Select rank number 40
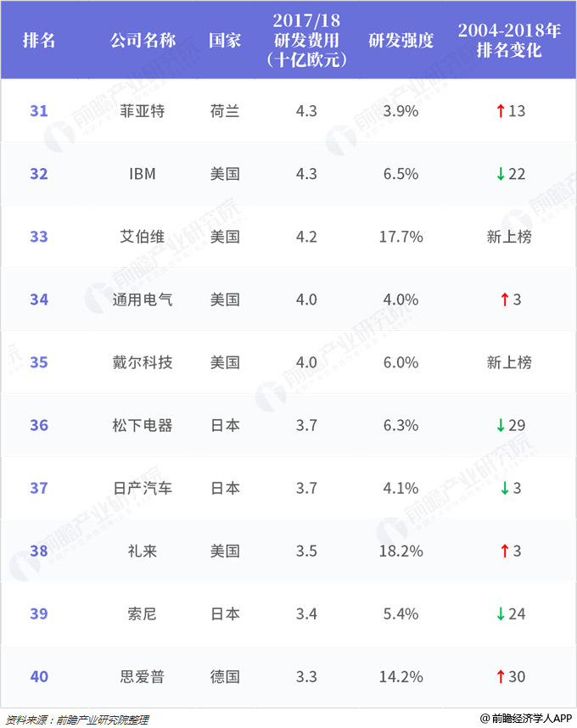Screen dimensions: 577x728 coord(39,676)
